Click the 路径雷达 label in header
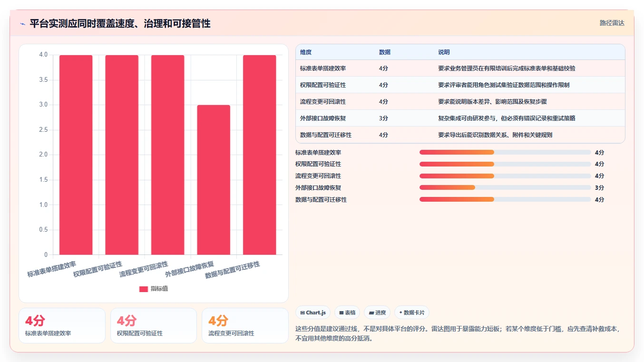The width and height of the screenshot is (644, 362). pos(612,23)
